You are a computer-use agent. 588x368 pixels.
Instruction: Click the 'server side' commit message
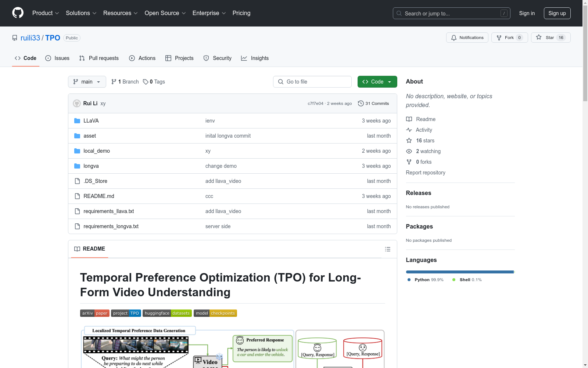click(218, 226)
